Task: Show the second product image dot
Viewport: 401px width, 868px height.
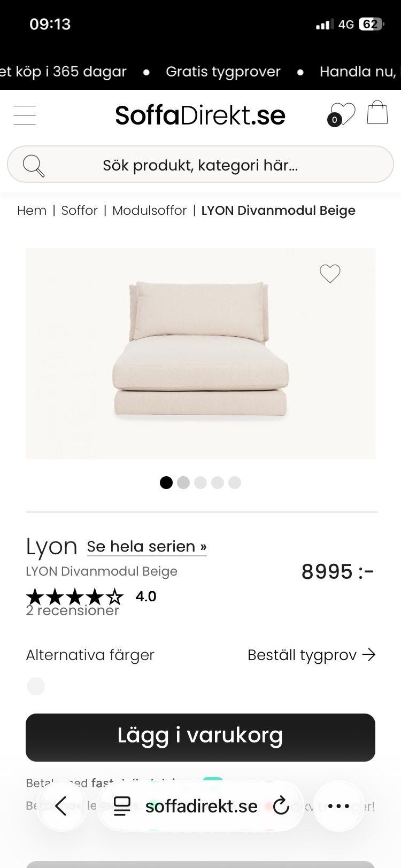Action: [x=183, y=483]
